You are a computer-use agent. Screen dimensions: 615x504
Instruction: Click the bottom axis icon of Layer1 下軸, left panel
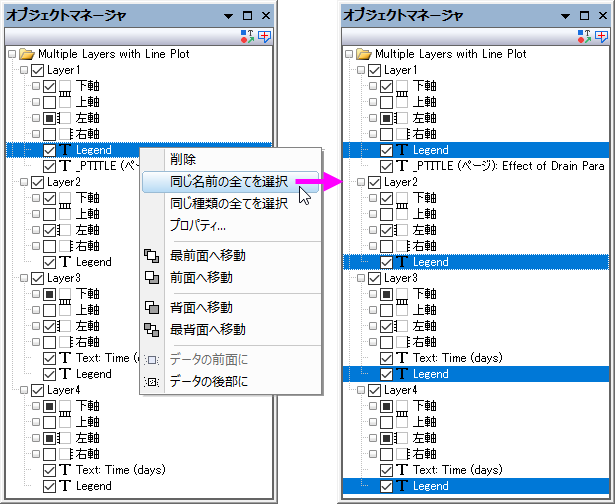point(65,88)
